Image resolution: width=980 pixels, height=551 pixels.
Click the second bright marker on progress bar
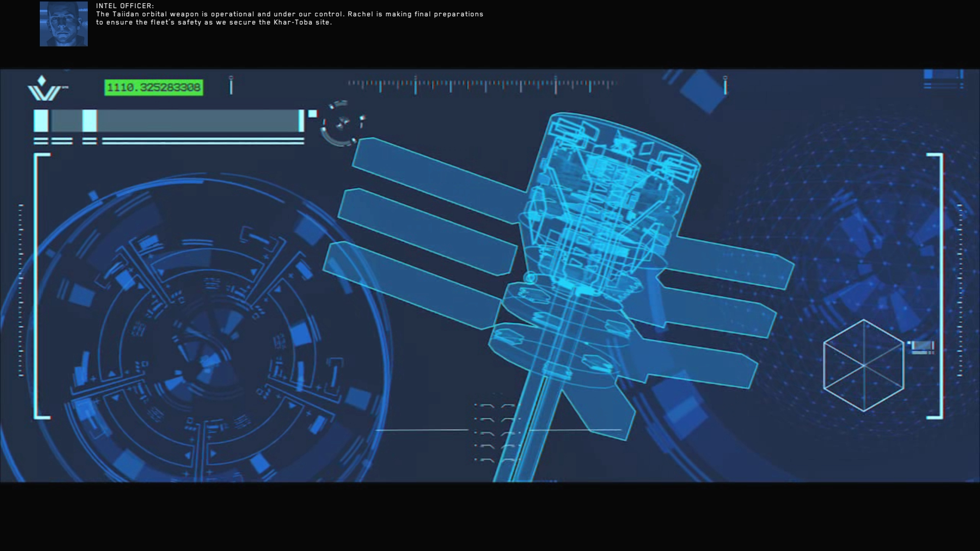tap(89, 121)
